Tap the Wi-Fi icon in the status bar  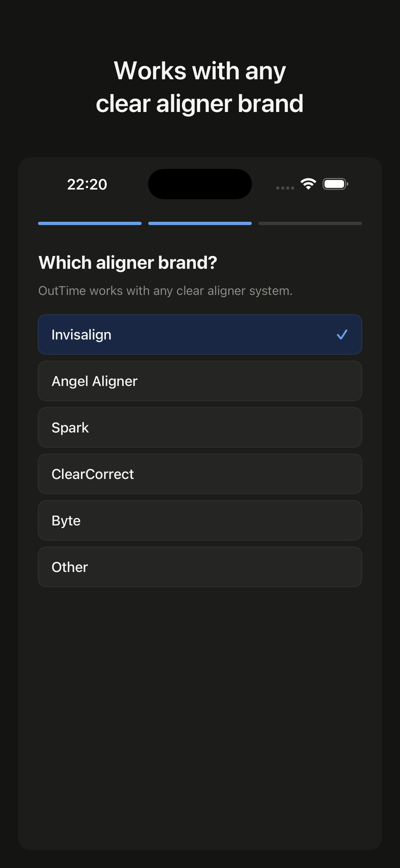point(308,184)
